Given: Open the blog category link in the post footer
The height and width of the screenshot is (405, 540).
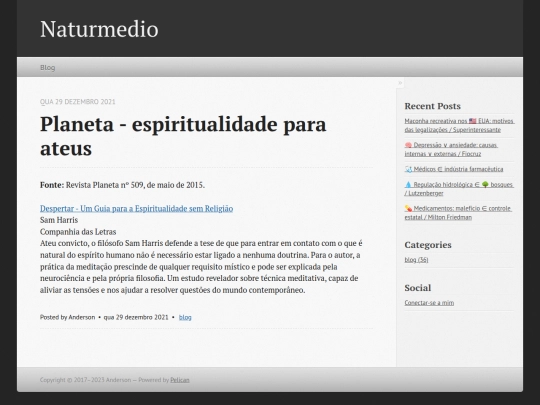Looking at the screenshot, I should (185, 317).
